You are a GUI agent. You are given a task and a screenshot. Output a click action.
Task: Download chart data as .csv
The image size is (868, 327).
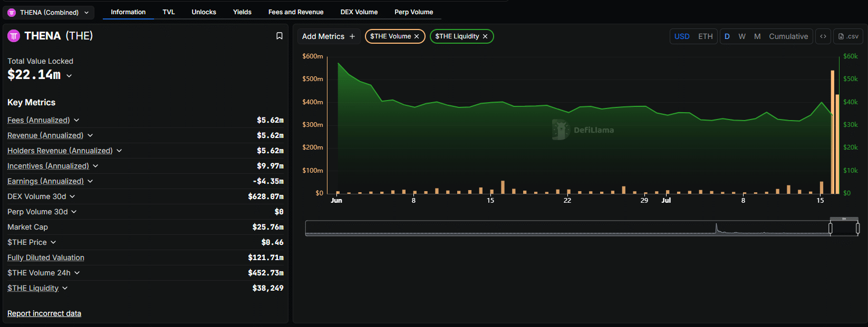pos(848,36)
